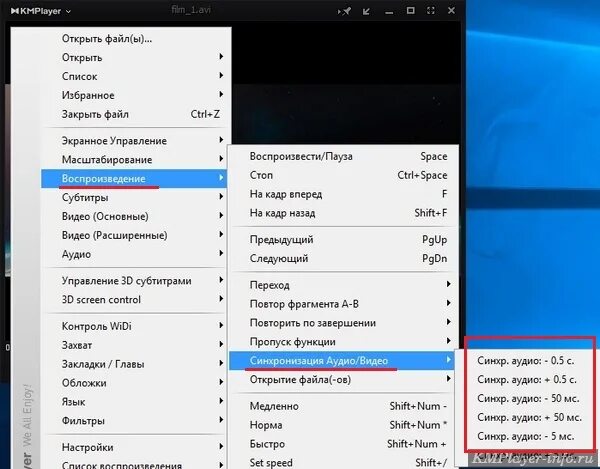
Task: Select the highlighted 'Воспроизведение' item
Action: point(134,178)
